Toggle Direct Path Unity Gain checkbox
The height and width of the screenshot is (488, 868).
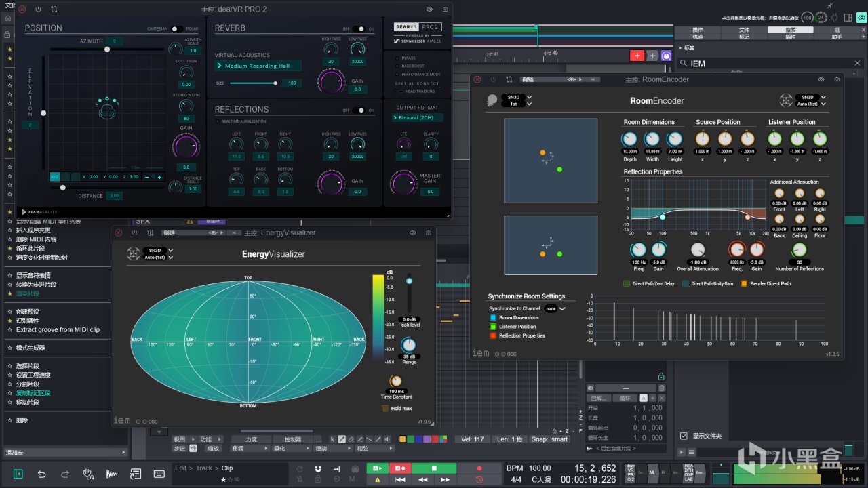pos(686,283)
